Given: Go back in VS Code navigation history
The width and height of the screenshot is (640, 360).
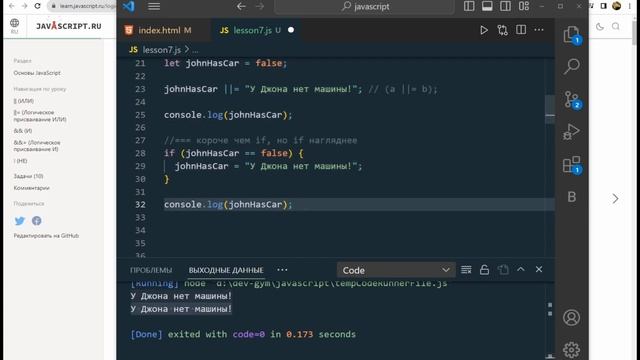Looking at the screenshot, I should click(x=241, y=7).
